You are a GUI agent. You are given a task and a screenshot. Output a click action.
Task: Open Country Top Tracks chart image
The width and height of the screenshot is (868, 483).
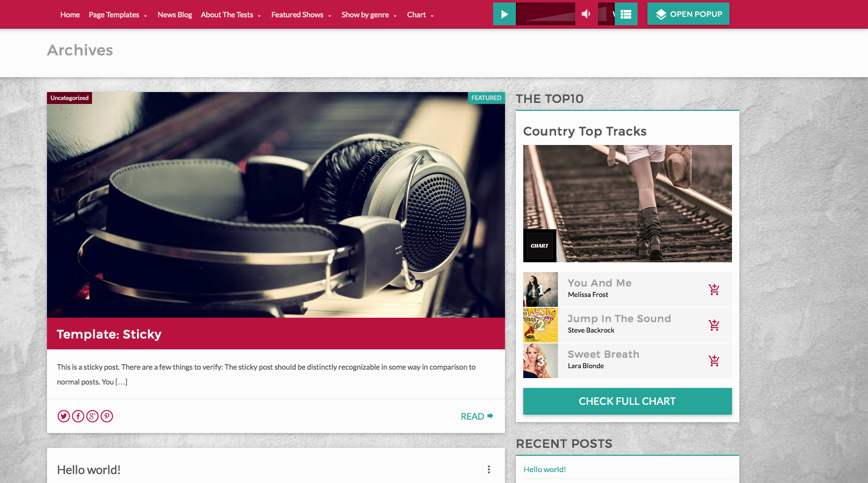point(627,203)
